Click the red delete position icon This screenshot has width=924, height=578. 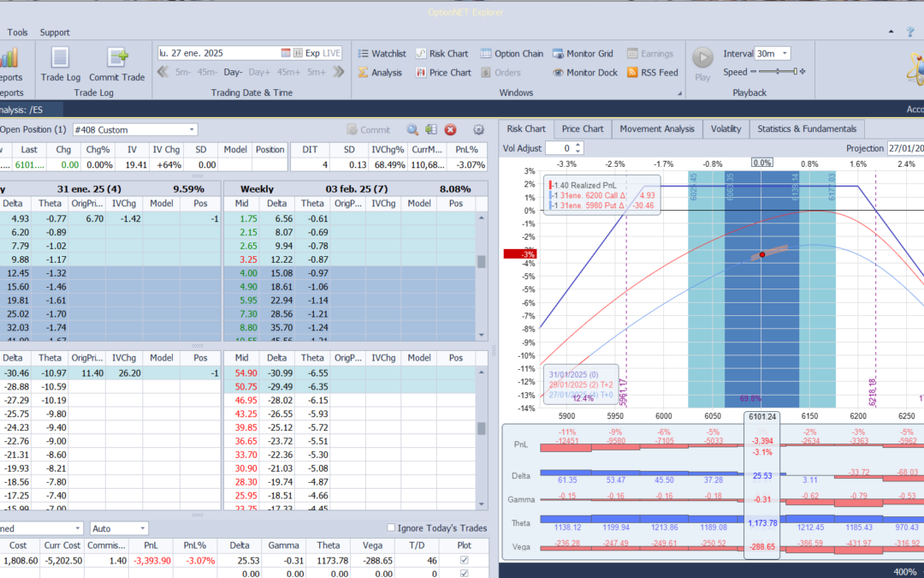450,130
